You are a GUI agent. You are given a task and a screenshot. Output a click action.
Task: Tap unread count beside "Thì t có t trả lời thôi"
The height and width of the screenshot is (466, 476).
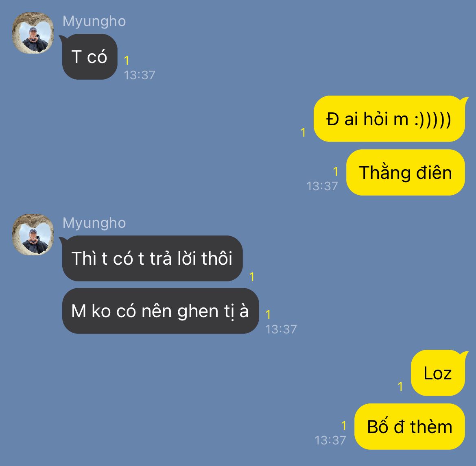(x=252, y=277)
